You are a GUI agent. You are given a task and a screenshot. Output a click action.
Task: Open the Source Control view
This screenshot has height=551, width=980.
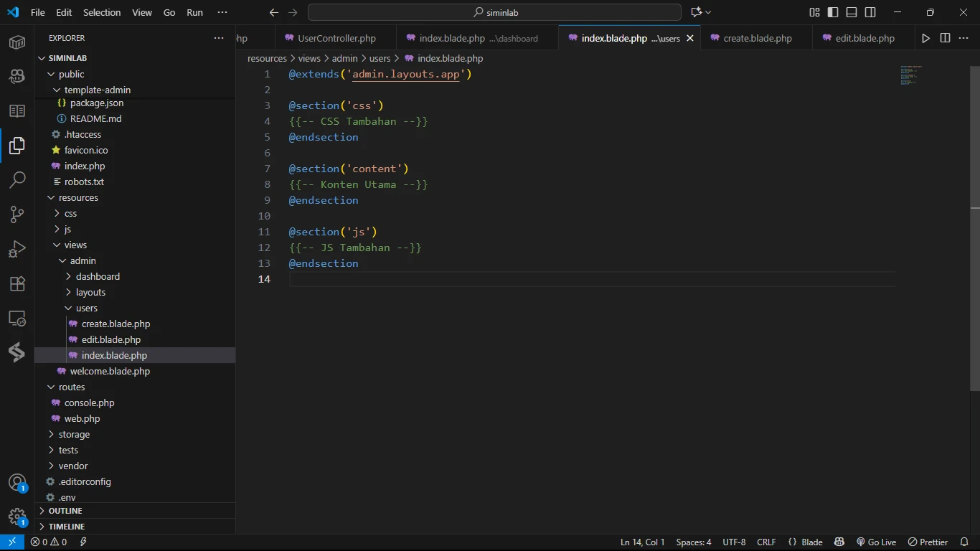pyautogui.click(x=17, y=214)
